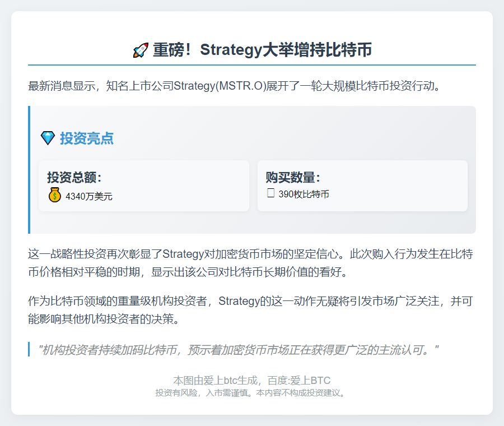Image resolution: width=504 pixels, height=426 pixels.
Task: Click the 投资总额: label
Action: (x=74, y=178)
